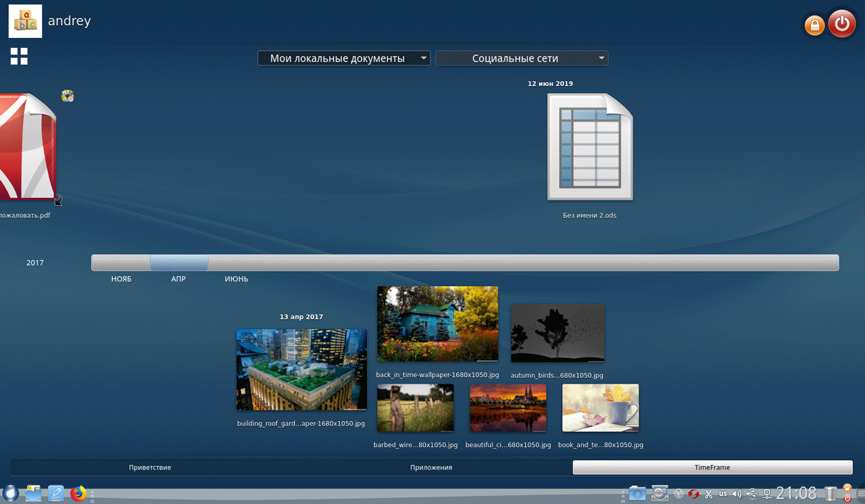Open the book and tea cup thumbnail
This screenshot has height=504, width=865.
click(x=601, y=408)
